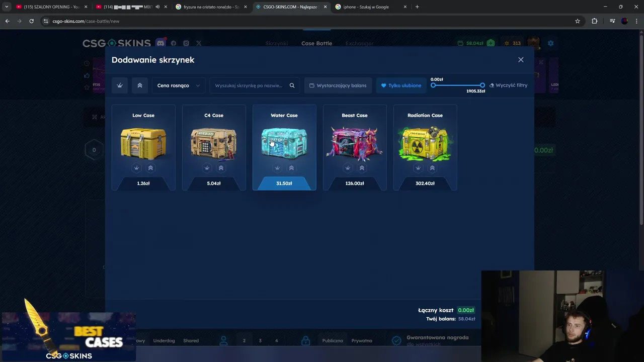
Task: Click Wyczyść filtry to clear filters
Action: (508, 85)
